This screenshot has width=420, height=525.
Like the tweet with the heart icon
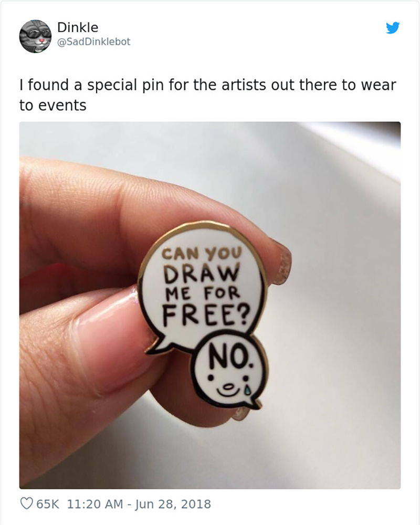point(26,505)
